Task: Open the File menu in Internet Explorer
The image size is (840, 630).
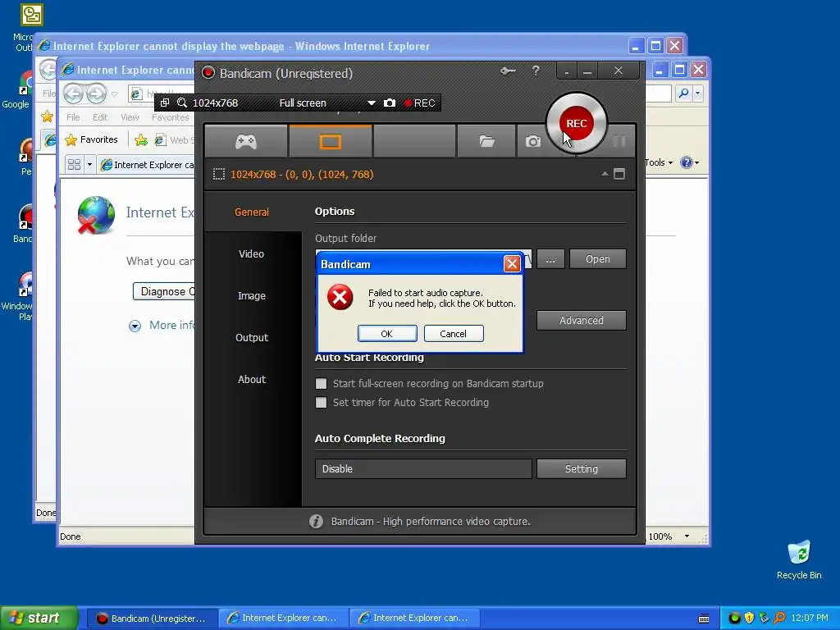Action: coord(73,117)
